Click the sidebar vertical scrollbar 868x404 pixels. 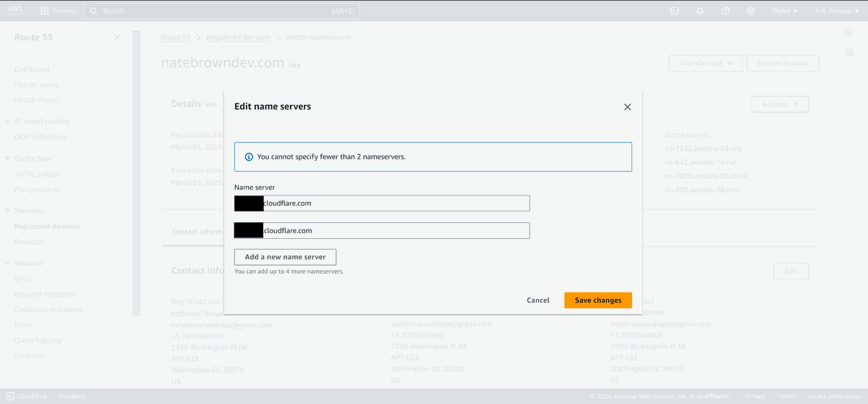tap(137, 174)
